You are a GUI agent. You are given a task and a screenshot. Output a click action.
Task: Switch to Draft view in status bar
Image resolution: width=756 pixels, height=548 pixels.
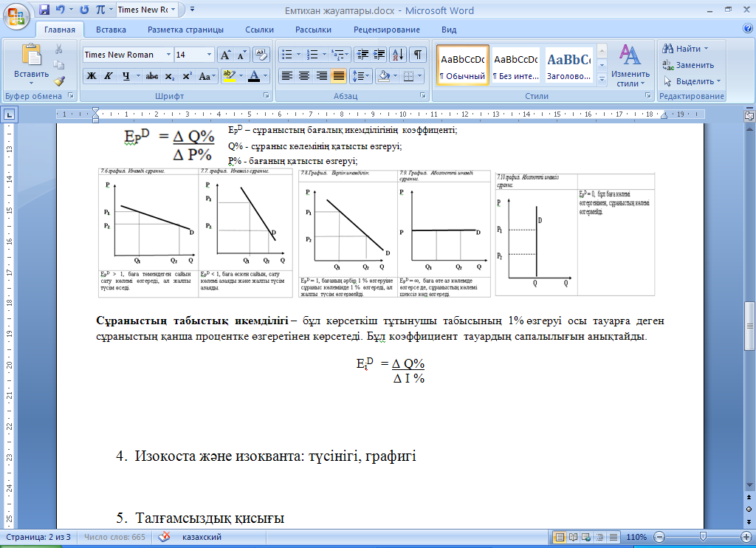click(x=614, y=537)
